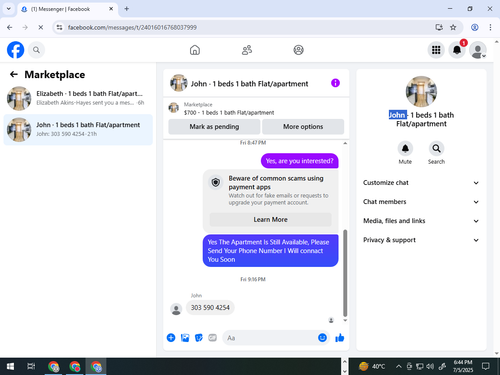Click the weather 40°C taskbar widget

372,366
